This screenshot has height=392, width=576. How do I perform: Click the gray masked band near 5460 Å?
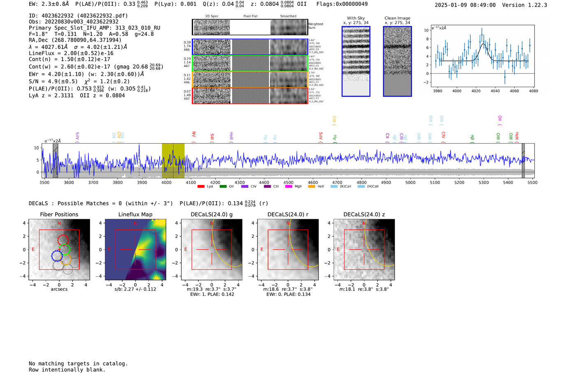[x=523, y=161]
